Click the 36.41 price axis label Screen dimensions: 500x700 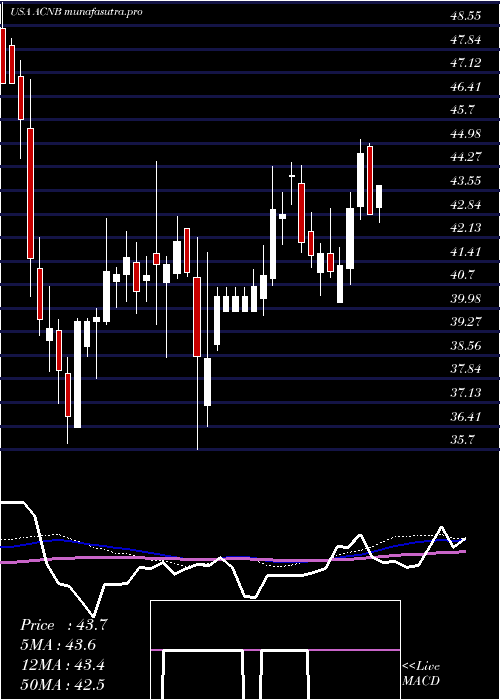click(x=466, y=417)
